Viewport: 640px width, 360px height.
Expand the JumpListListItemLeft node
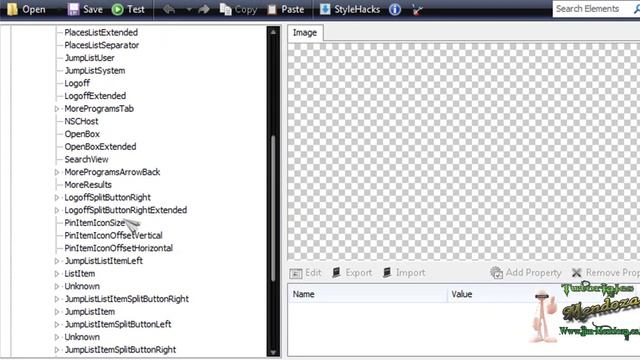point(57,261)
